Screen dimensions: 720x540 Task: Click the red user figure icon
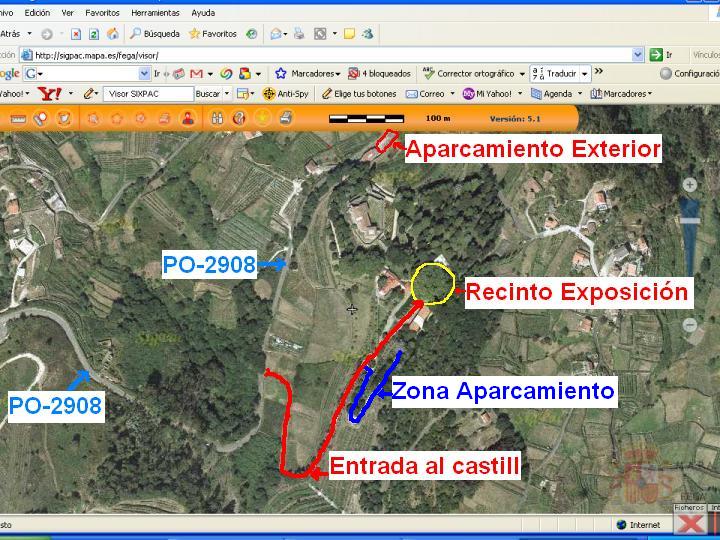pos(187,118)
